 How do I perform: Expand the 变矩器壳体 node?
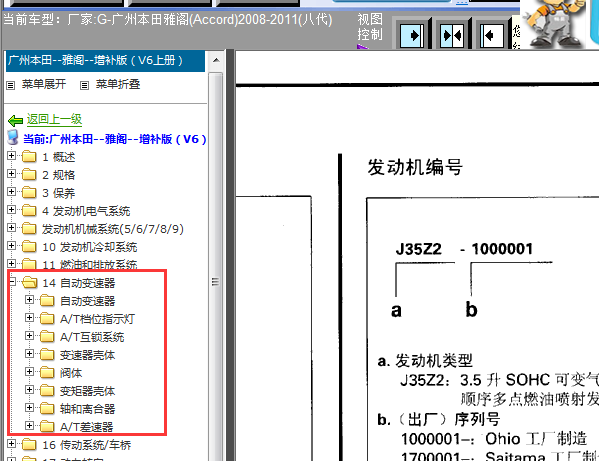(29, 390)
